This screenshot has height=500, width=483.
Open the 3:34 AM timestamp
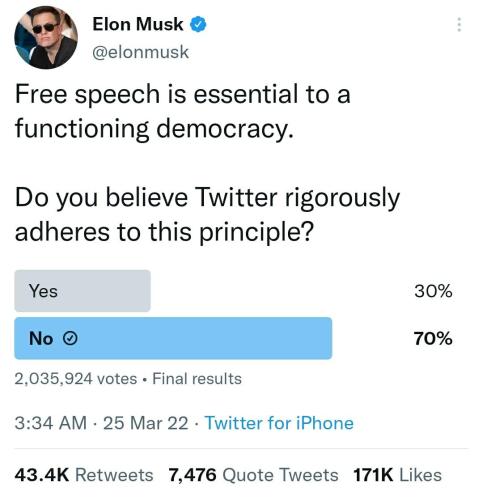(x=51, y=423)
